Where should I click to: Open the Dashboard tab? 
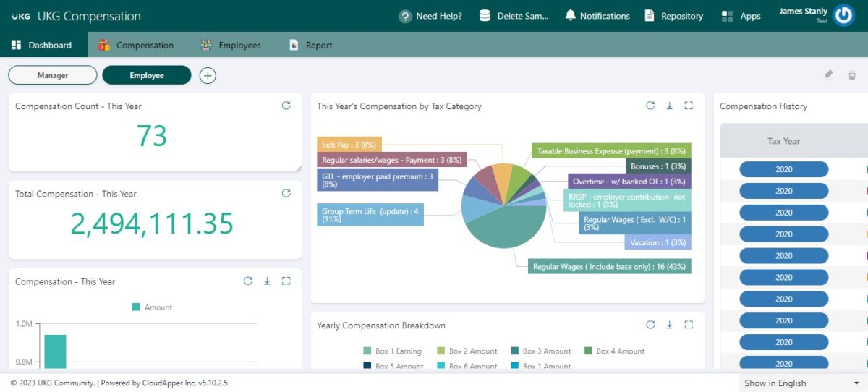[x=43, y=45]
